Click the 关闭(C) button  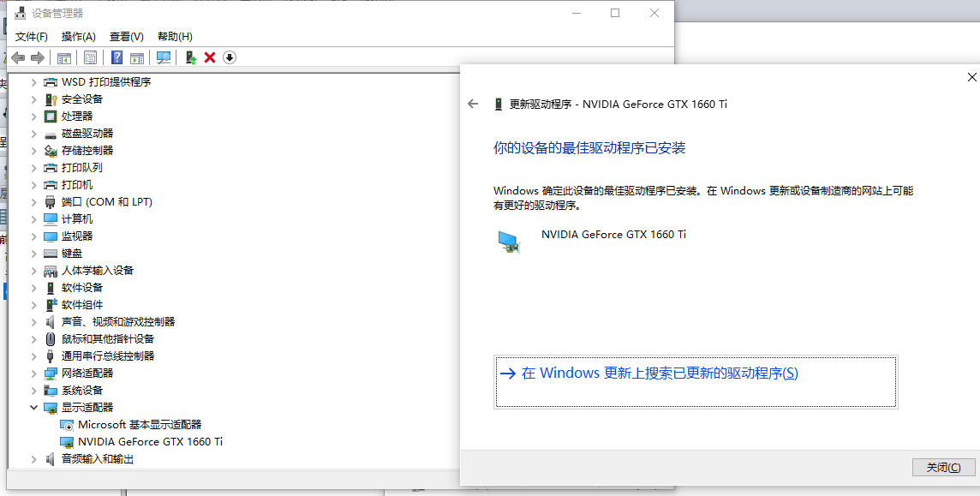click(944, 467)
